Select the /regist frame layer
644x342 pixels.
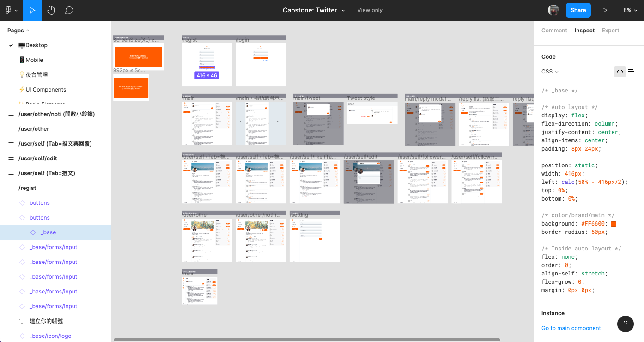point(27,188)
